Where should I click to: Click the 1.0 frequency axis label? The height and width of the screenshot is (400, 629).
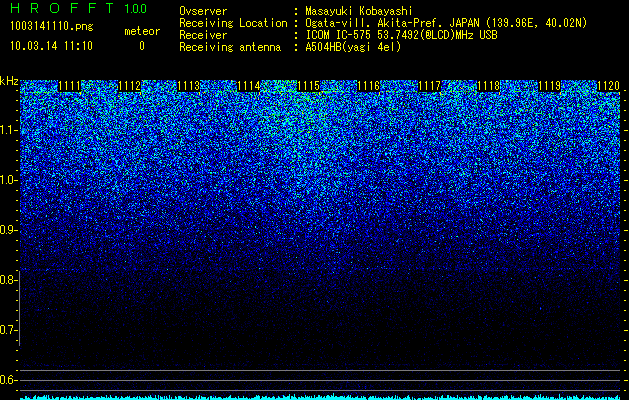8,181
